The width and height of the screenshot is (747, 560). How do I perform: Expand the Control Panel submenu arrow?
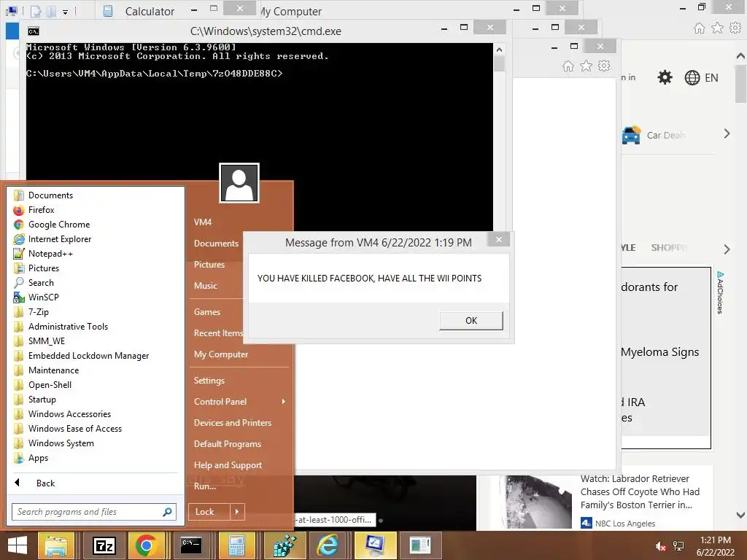284,402
